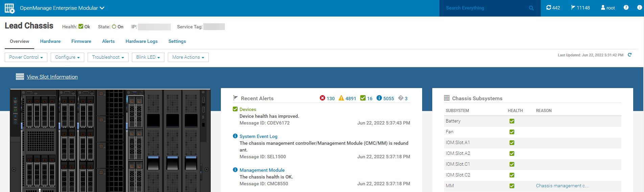Open the View Slot Information link
This screenshot has height=192, width=644.
[x=52, y=77]
